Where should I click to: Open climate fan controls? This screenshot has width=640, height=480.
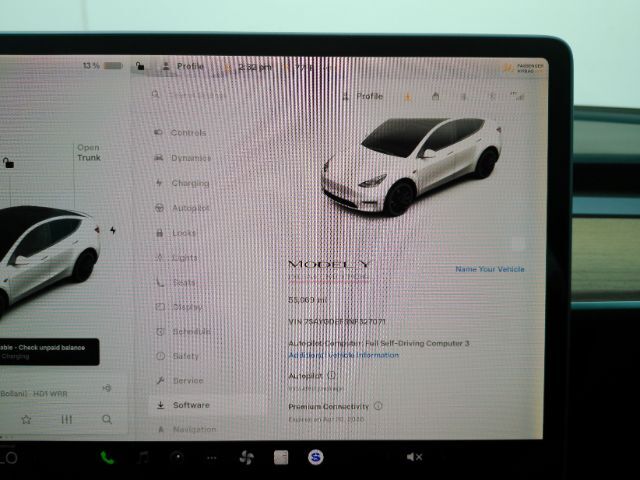pyautogui.click(x=247, y=458)
